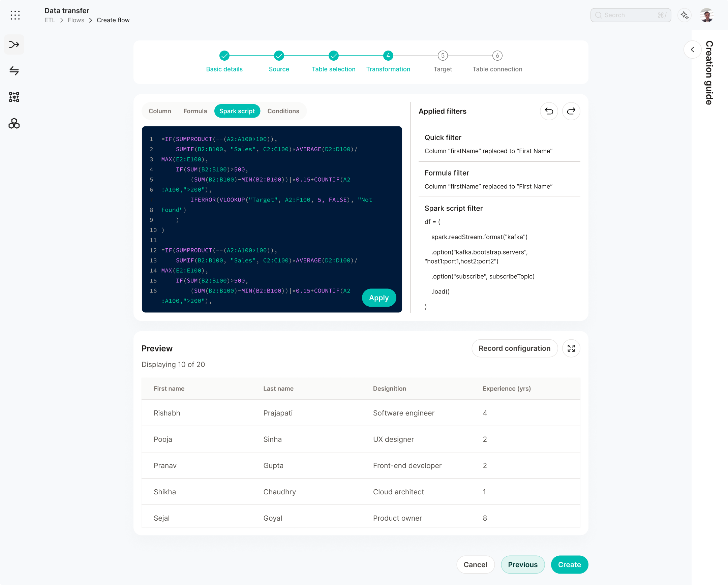The height and width of the screenshot is (585, 728).
Task: Click the Data transfer page title
Action: [67, 10]
